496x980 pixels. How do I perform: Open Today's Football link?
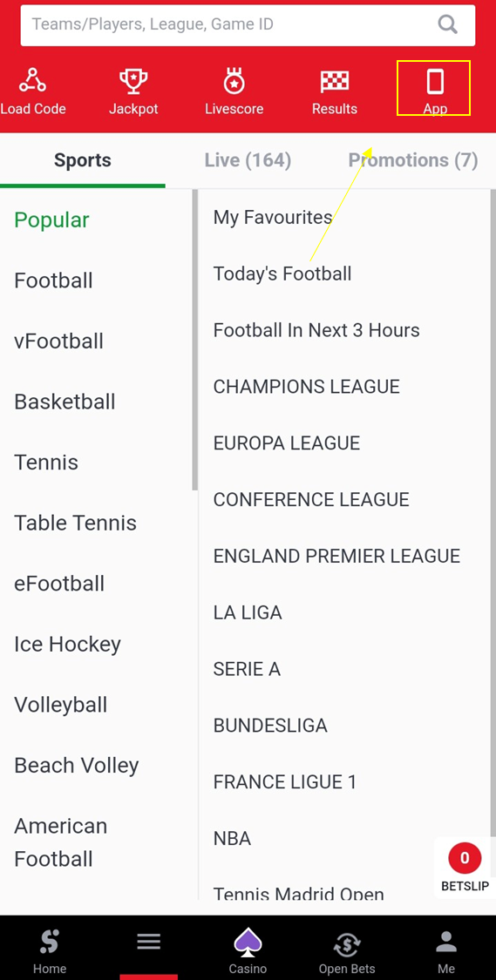click(x=282, y=274)
